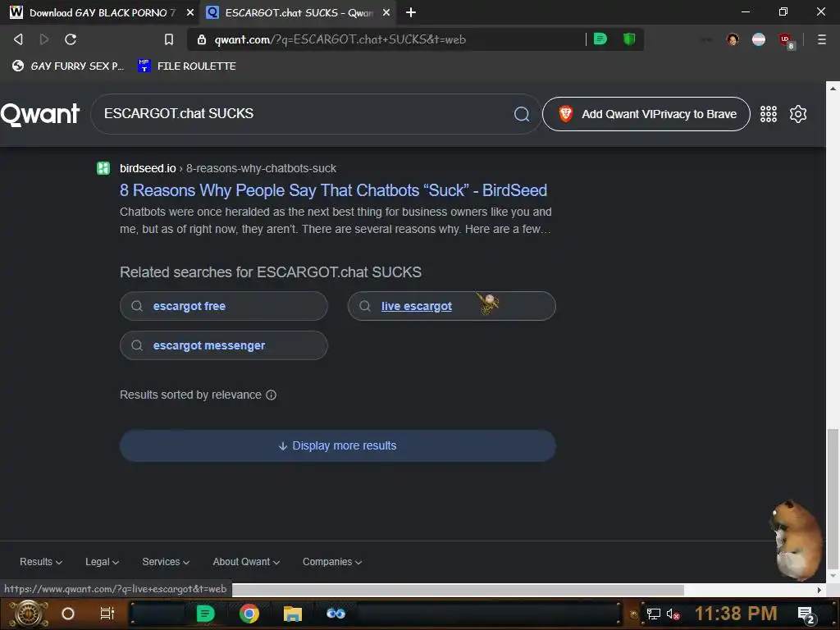The height and width of the screenshot is (630, 840).
Task: Close the ESCARGOT.chat SUCKS Qwant tab
Action: (386, 12)
